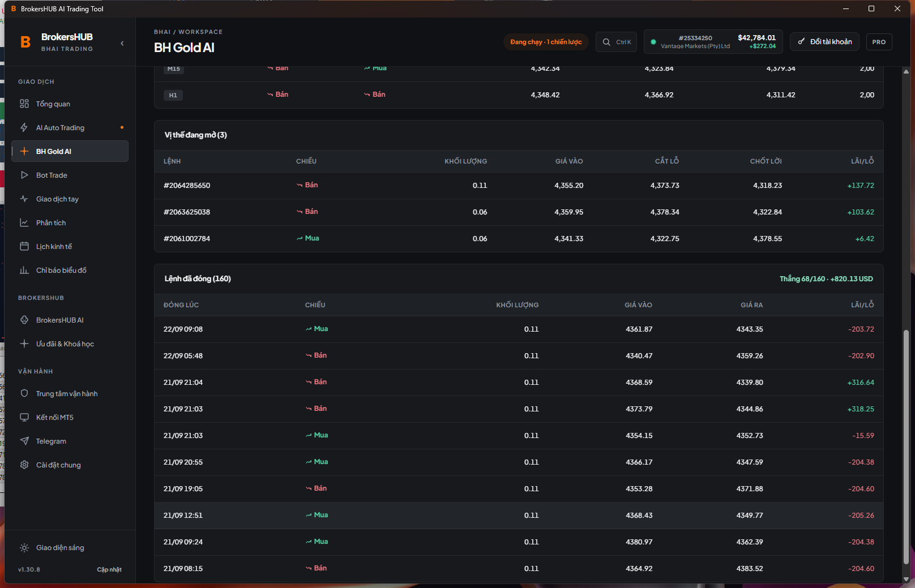Click the search magnifier icon
The width and height of the screenshot is (915, 588).
point(606,42)
